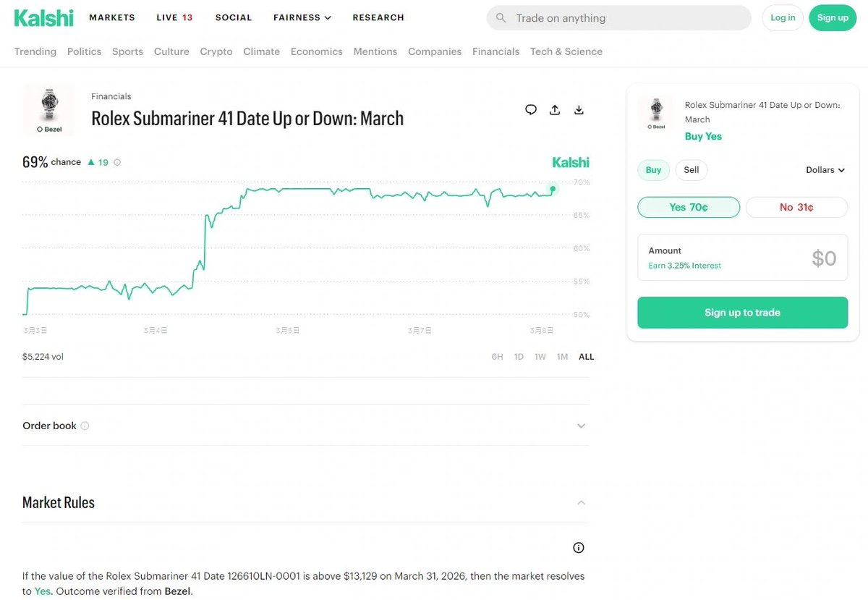Select the Sell toggle in trade panel
868x600 pixels.
tap(692, 170)
